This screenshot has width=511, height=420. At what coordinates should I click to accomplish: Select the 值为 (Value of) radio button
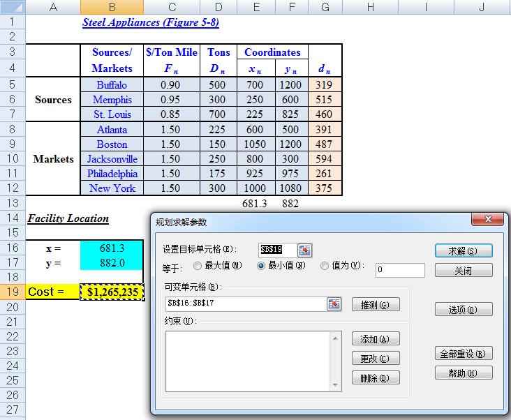325,266
